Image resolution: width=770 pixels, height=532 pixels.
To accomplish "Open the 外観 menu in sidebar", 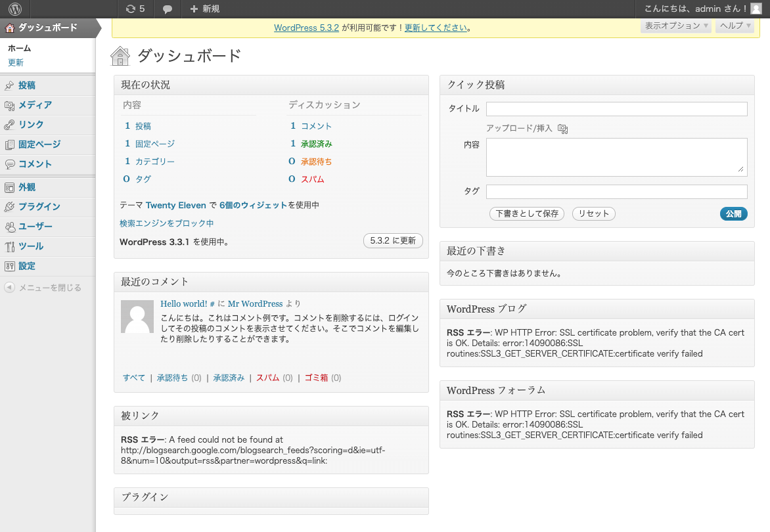I will click(27, 187).
